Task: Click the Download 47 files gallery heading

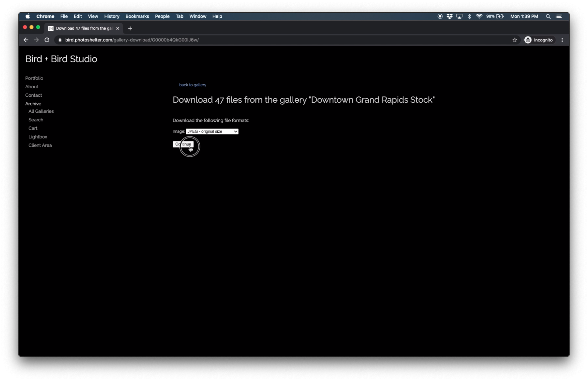Action: [304, 100]
